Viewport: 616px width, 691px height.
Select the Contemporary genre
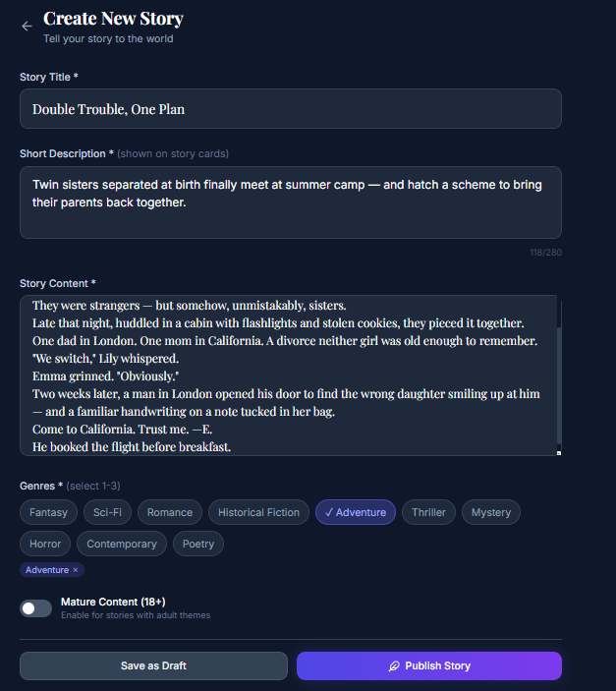122,544
